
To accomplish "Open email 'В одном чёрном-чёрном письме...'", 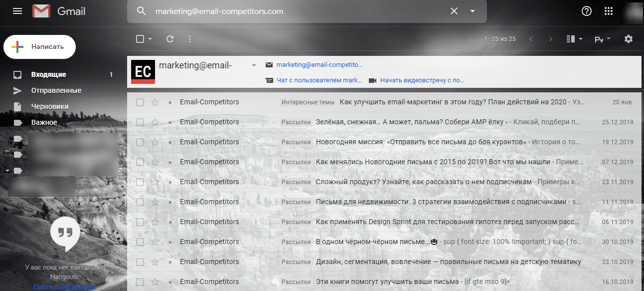I will coord(385,242).
